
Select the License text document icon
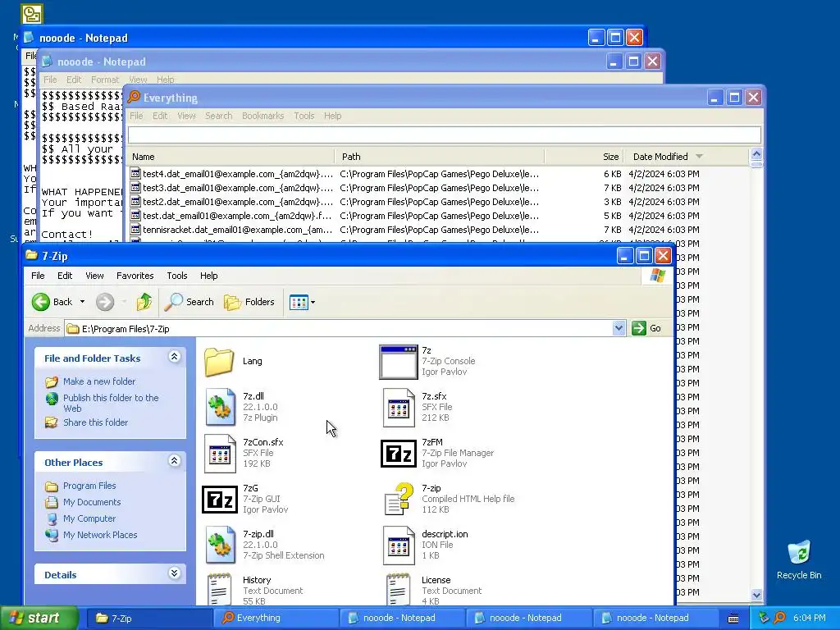point(398,589)
